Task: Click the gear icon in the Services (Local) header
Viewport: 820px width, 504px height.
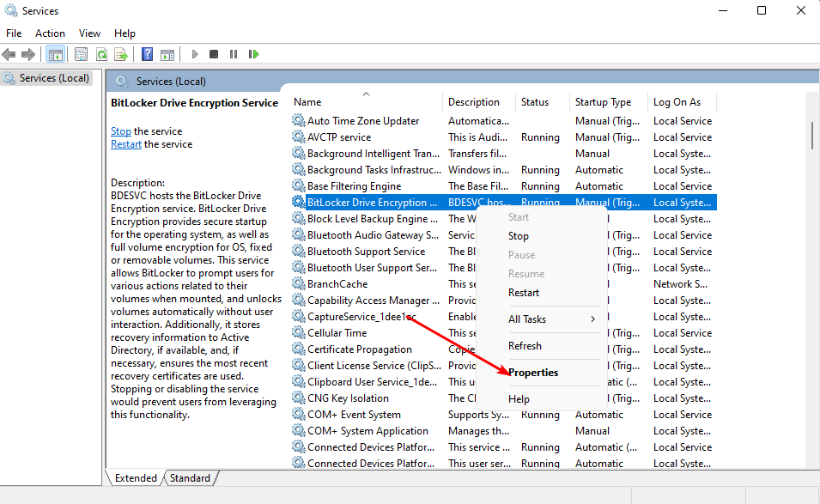Action: coord(122,82)
